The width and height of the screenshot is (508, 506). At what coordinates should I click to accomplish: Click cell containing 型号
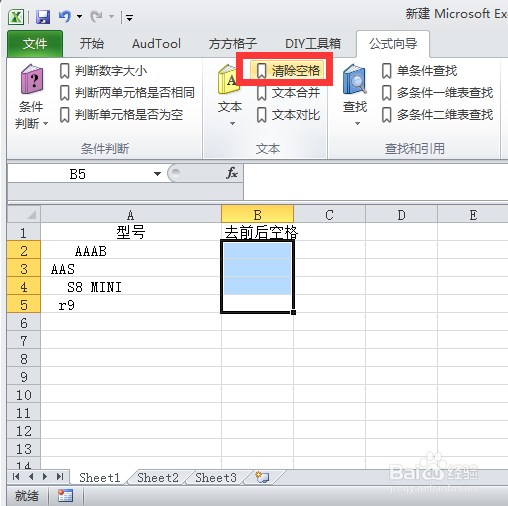pyautogui.click(x=131, y=232)
